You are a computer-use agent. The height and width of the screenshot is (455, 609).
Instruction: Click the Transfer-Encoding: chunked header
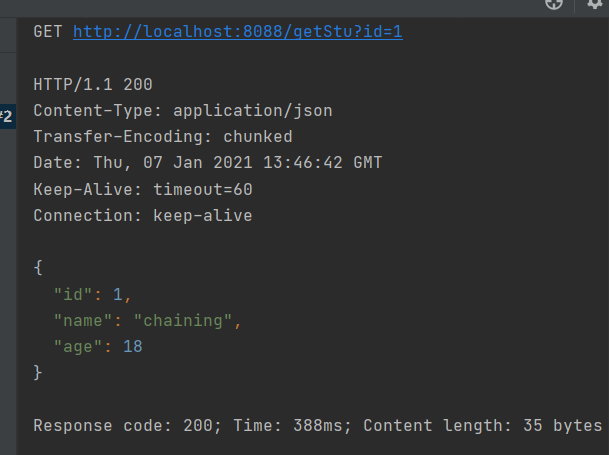click(x=163, y=136)
